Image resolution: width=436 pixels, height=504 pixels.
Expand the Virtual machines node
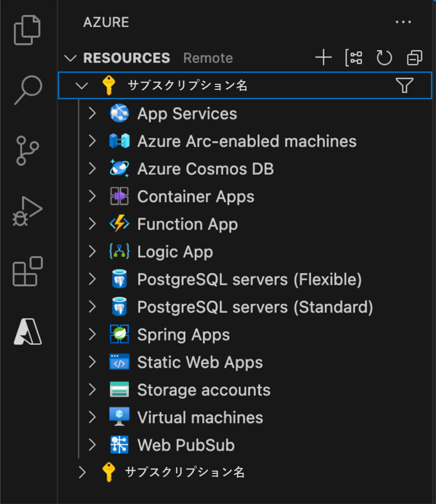click(92, 417)
